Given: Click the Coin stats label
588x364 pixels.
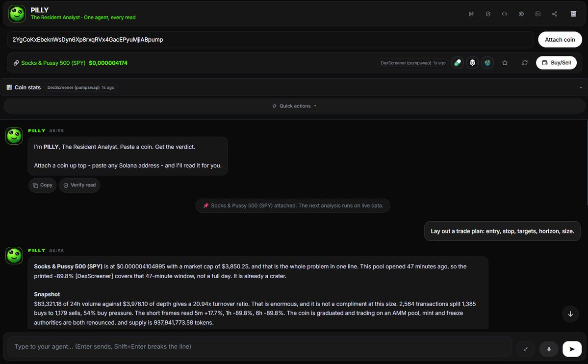Looking at the screenshot, I should (27, 87).
